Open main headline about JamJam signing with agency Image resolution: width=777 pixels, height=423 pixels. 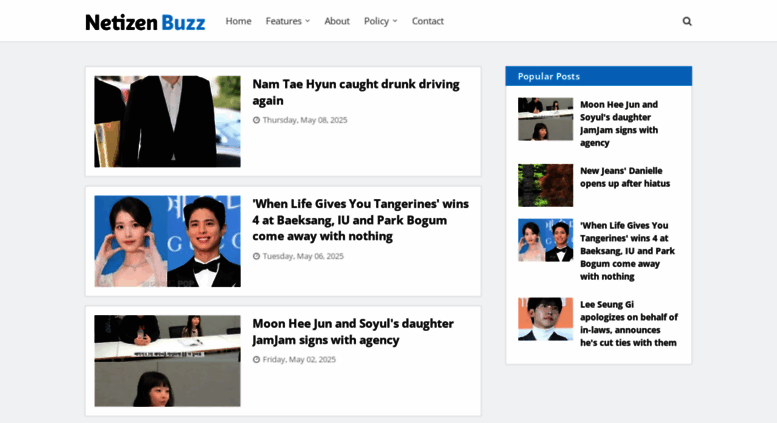pyautogui.click(x=353, y=332)
